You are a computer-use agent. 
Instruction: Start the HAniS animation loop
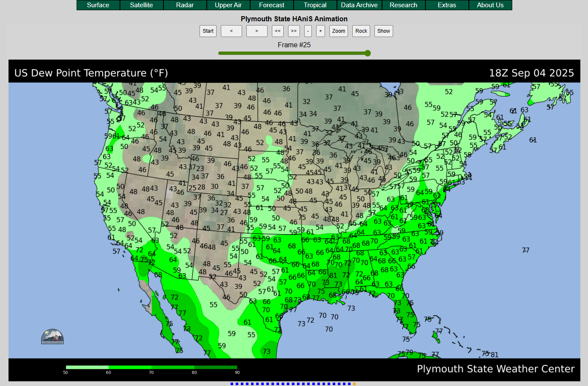point(208,31)
